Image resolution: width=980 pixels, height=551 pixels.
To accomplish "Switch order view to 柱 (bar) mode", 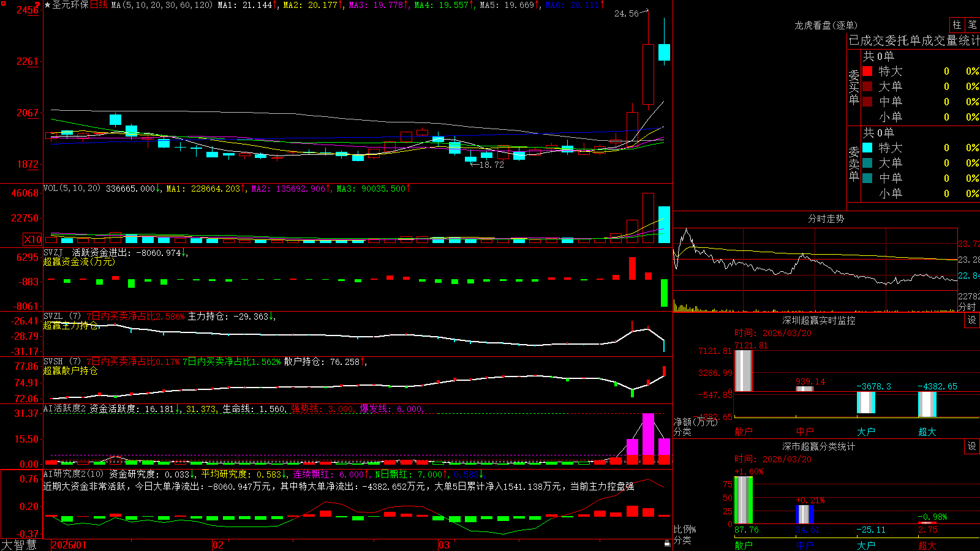I will click(957, 24).
